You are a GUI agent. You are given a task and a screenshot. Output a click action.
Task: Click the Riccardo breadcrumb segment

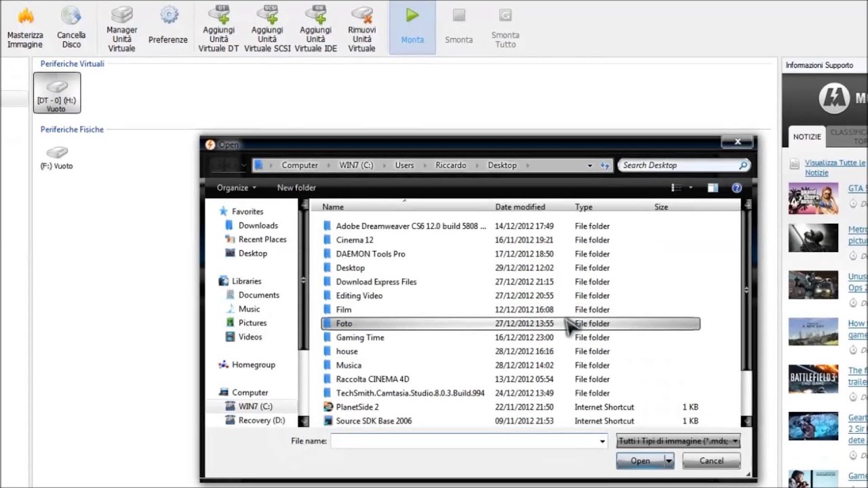pos(450,165)
